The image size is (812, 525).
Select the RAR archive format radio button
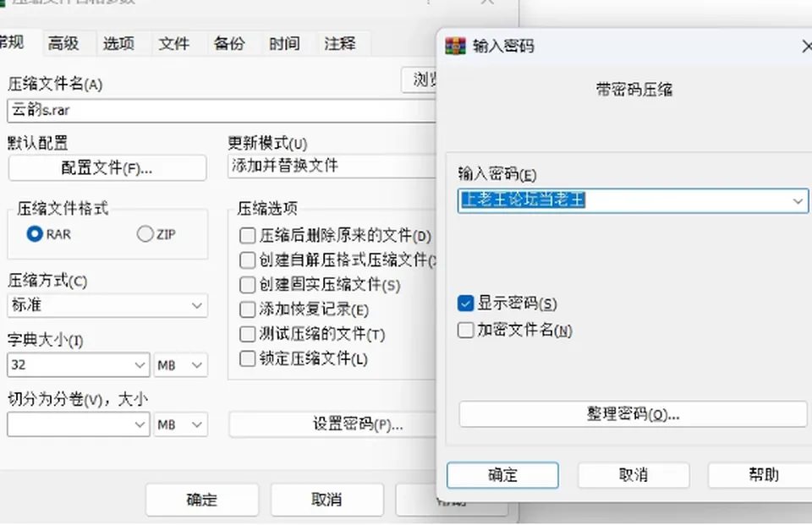35,234
